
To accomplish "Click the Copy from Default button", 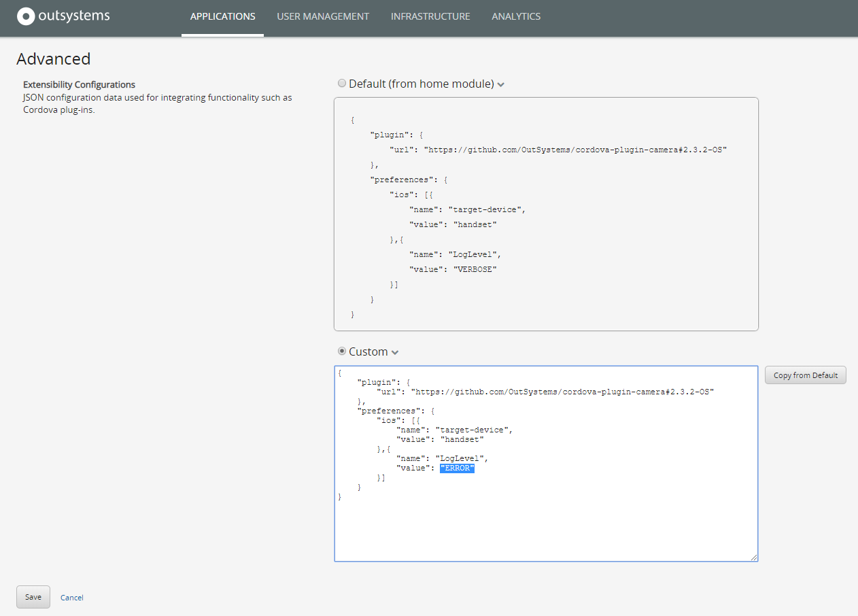I will pyautogui.click(x=805, y=375).
